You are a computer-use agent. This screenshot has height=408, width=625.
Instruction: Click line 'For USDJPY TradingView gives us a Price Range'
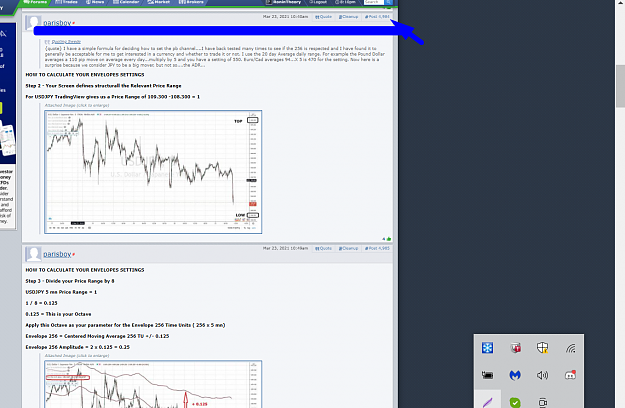pos(112,97)
